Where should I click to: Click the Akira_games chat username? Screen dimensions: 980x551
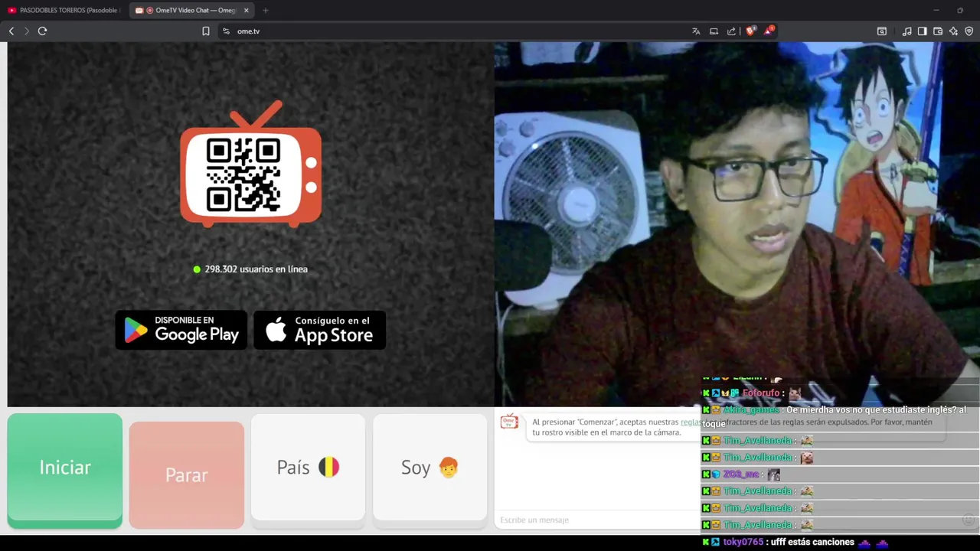pyautogui.click(x=750, y=410)
